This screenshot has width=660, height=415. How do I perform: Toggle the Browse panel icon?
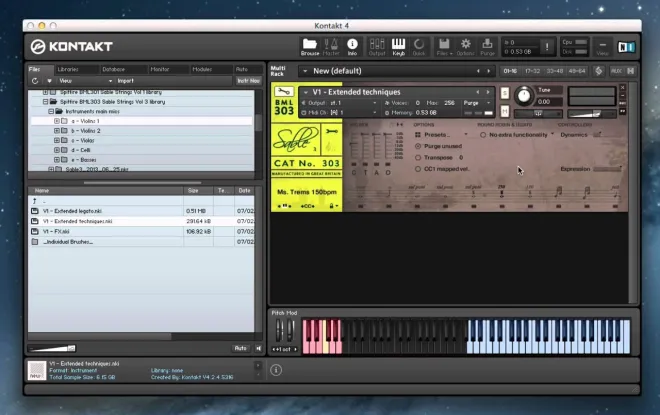(310, 46)
